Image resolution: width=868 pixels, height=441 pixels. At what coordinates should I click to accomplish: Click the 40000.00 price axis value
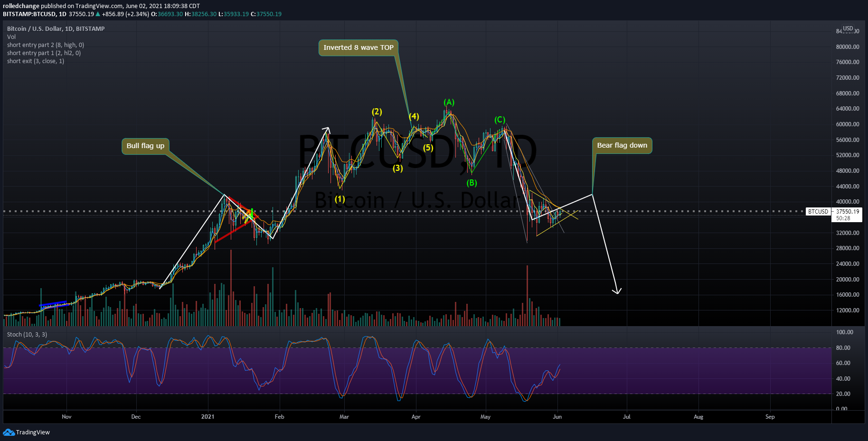[x=848, y=202]
